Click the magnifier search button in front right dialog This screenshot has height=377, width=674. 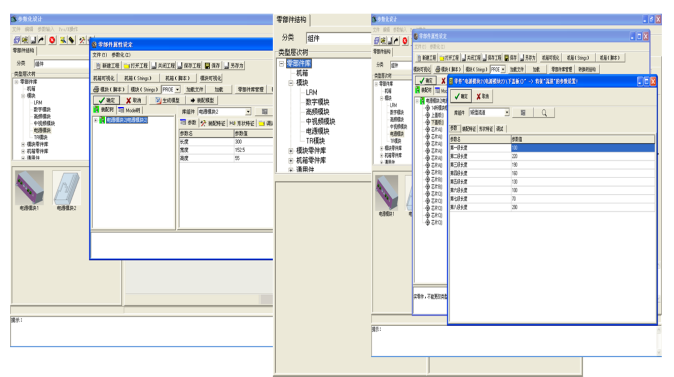[x=544, y=113]
